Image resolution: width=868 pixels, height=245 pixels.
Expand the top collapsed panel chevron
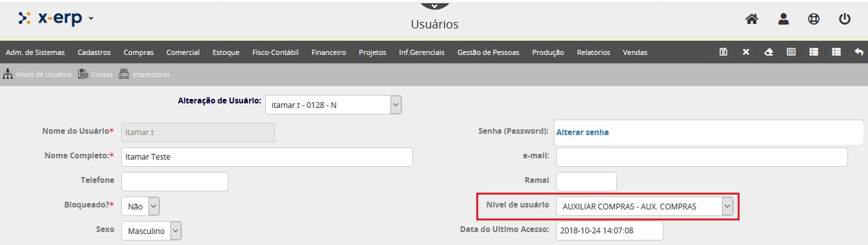434,5
